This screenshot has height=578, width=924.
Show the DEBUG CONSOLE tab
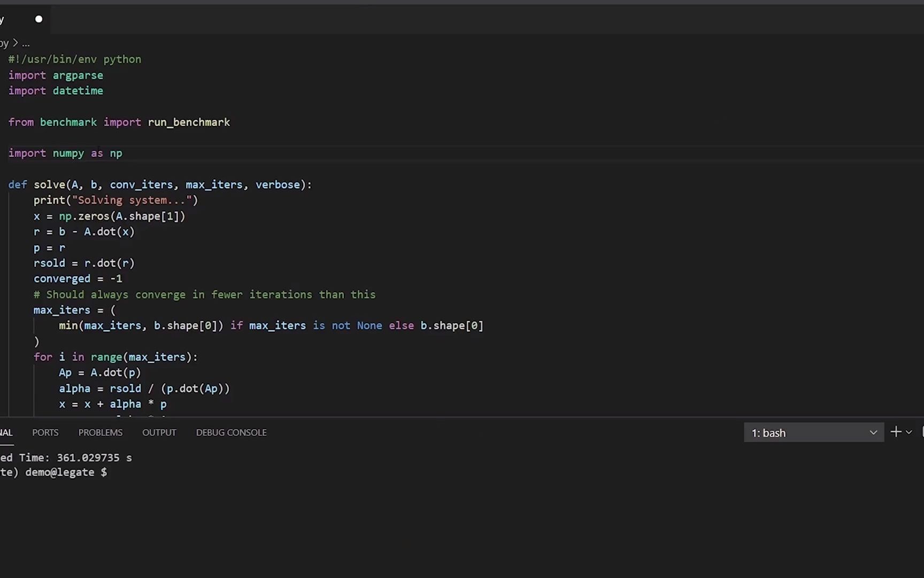(x=231, y=432)
